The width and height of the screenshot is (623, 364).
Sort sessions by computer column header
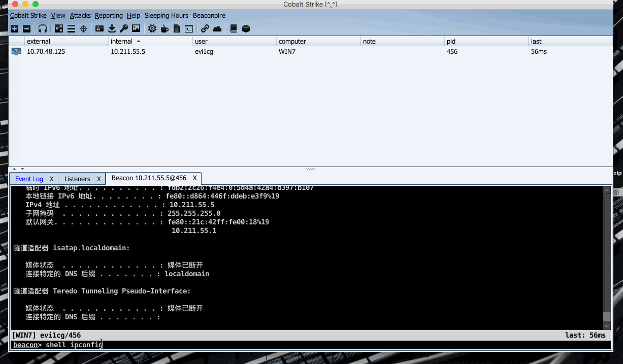tap(318, 41)
